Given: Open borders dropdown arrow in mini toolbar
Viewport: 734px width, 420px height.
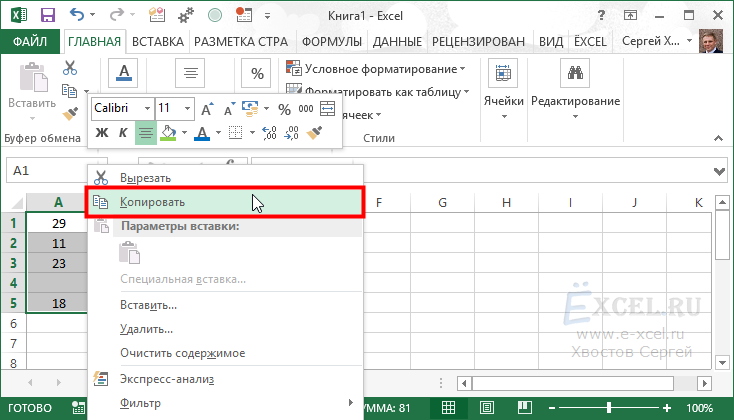Looking at the screenshot, I should (x=252, y=133).
